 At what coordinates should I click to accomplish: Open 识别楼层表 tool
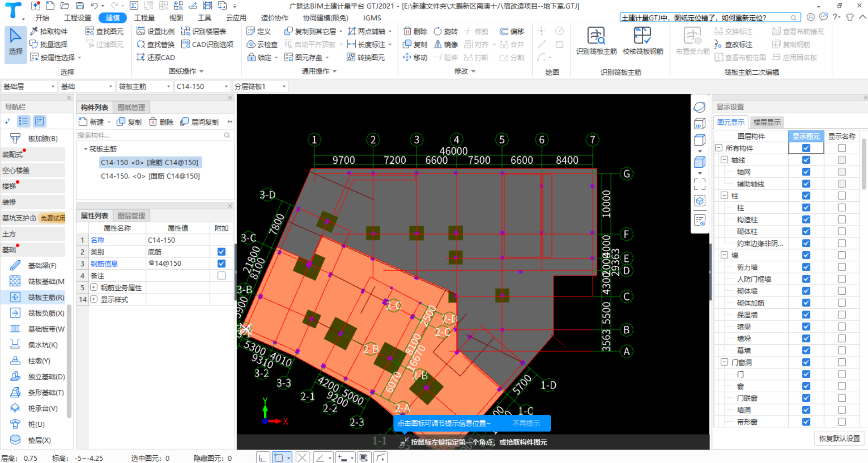(204, 31)
